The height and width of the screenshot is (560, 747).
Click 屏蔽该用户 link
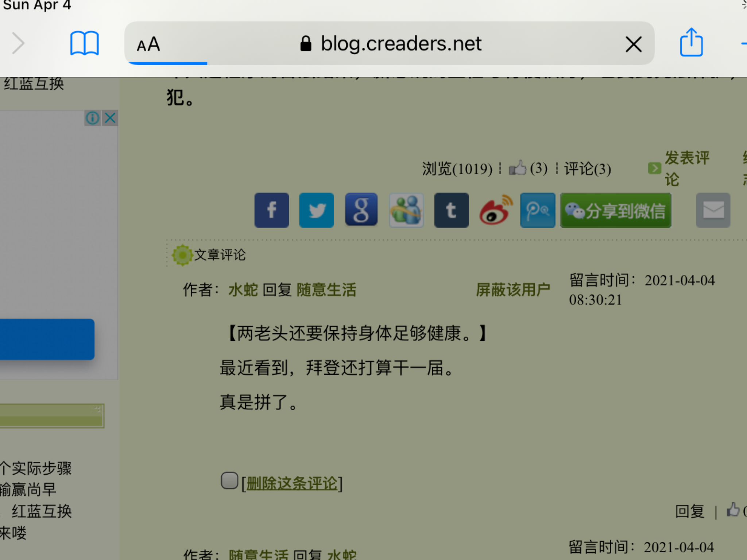513,290
